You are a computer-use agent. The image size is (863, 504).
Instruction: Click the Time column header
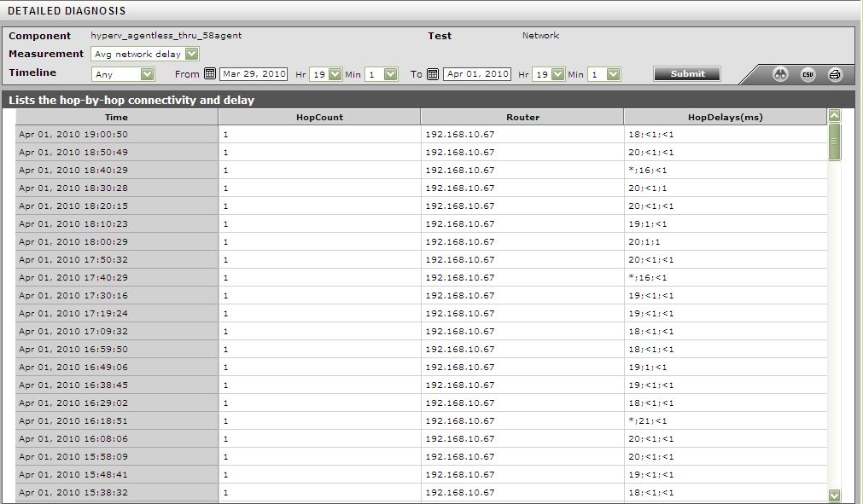coord(116,117)
